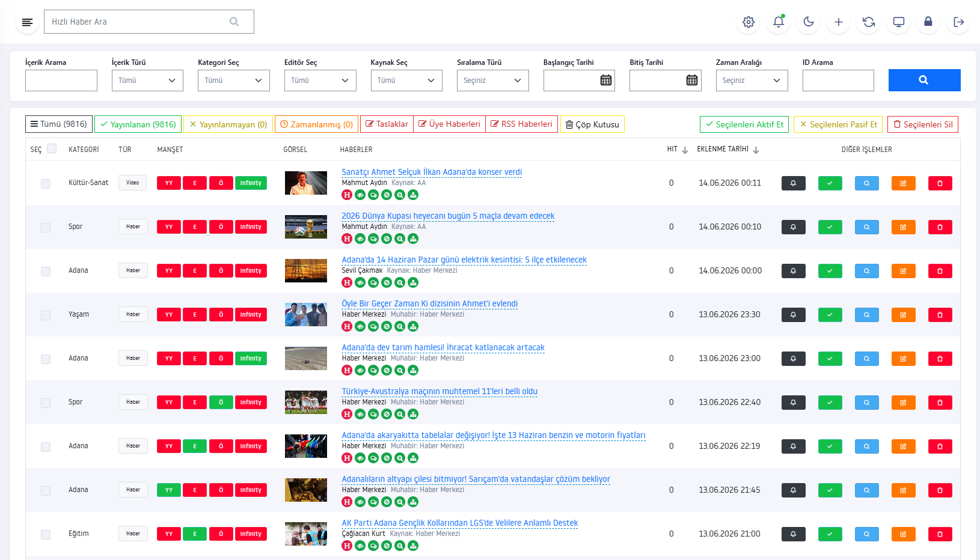
Task: Open the Bitiş Tarihi calendar icon
Action: pyautogui.click(x=692, y=81)
